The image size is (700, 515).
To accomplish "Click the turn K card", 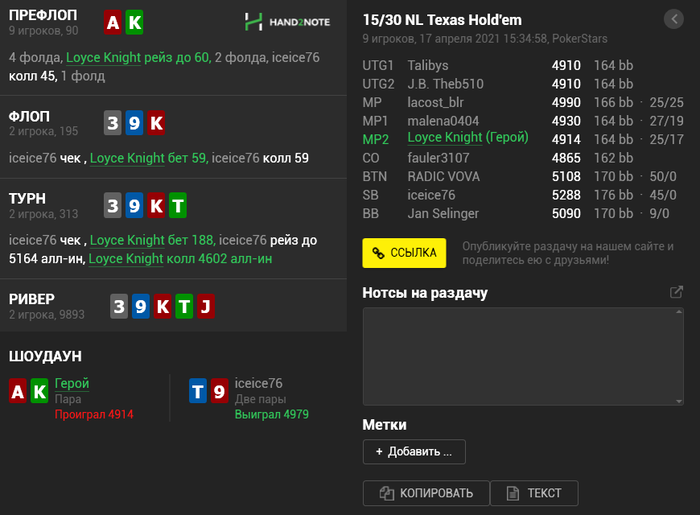I will pyautogui.click(x=156, y=205).
